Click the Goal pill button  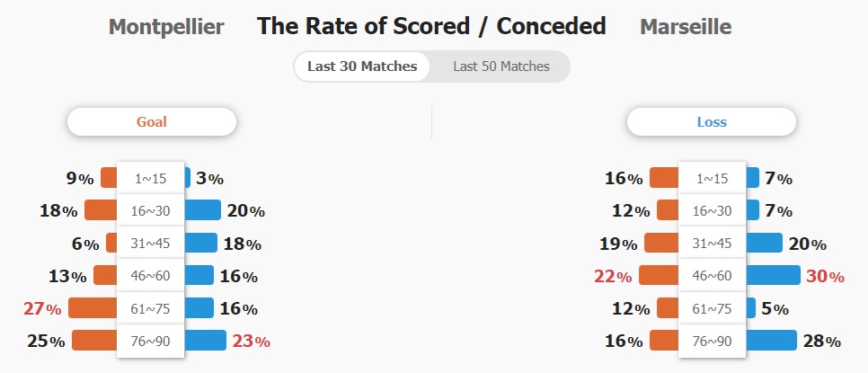pyautogui.click(x=152, y=121)
